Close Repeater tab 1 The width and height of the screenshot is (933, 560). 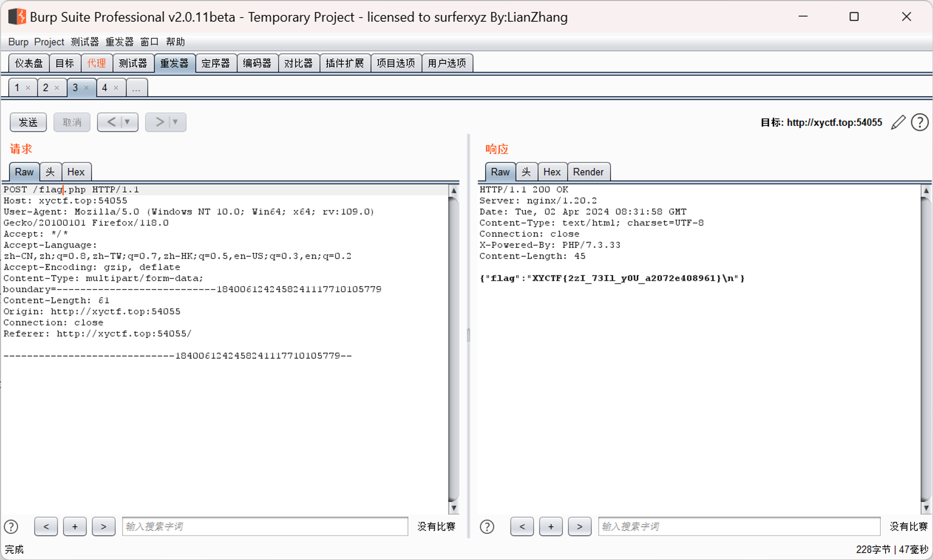tap(28, 88)
